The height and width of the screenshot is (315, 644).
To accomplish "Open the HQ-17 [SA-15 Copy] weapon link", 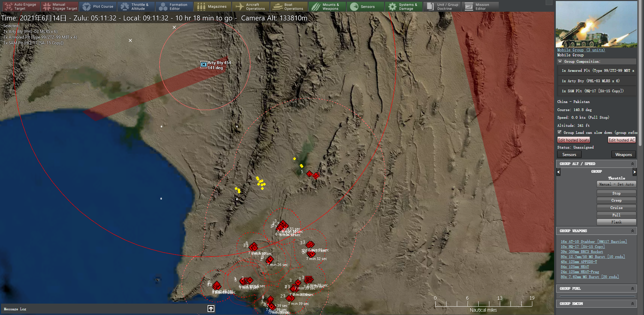I will click(583, 247).
